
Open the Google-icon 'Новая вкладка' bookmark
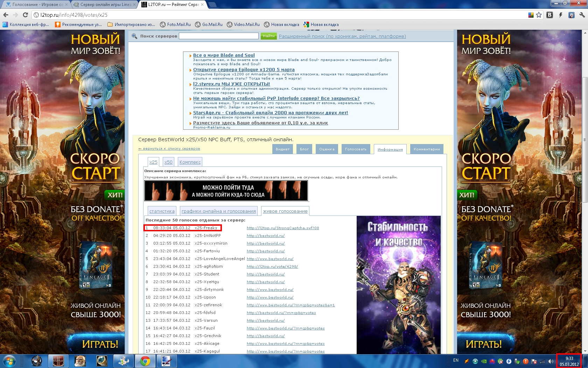click(321, 25)
